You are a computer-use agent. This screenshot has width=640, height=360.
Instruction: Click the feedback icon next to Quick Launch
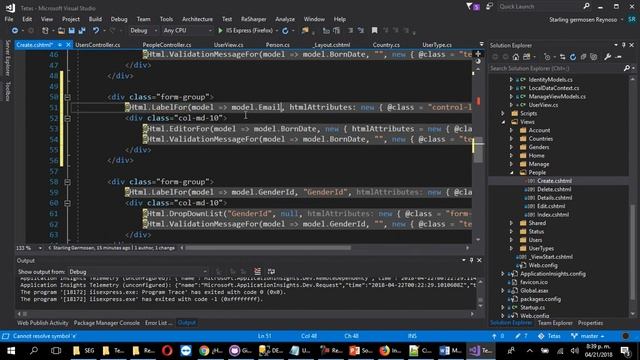click(489, 7)
